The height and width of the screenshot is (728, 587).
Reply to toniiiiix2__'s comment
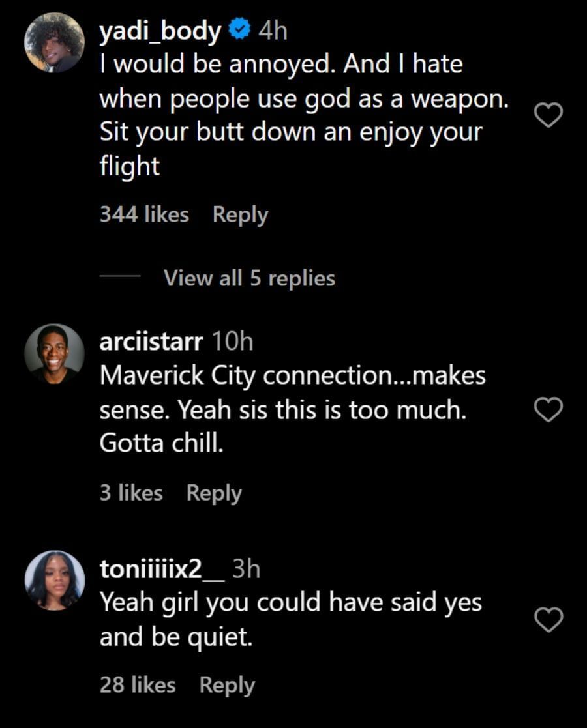pyautogui.click(x=227, y=685)
